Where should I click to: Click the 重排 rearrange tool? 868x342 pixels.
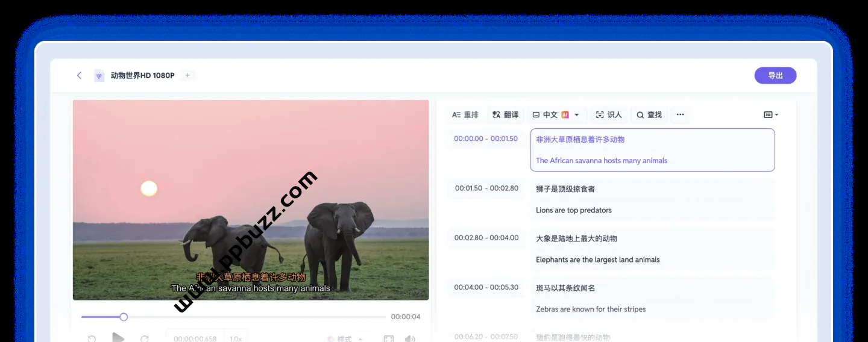point(465,115)
